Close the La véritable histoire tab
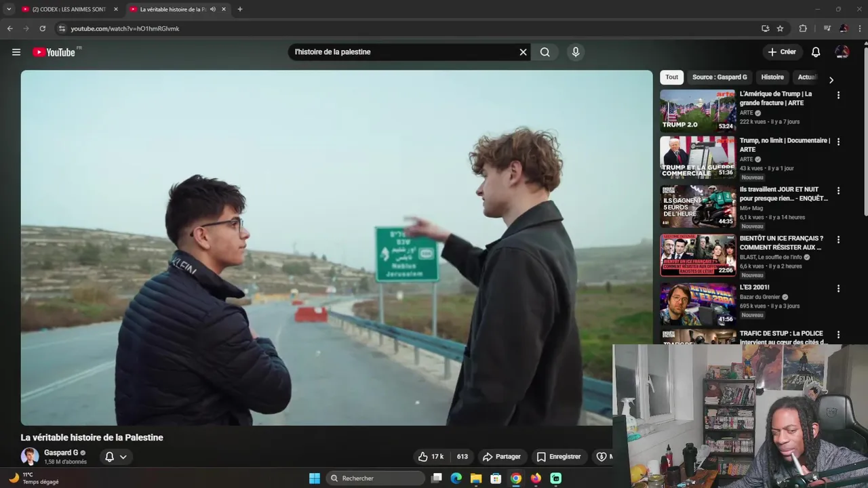 (x=224, y=9)
